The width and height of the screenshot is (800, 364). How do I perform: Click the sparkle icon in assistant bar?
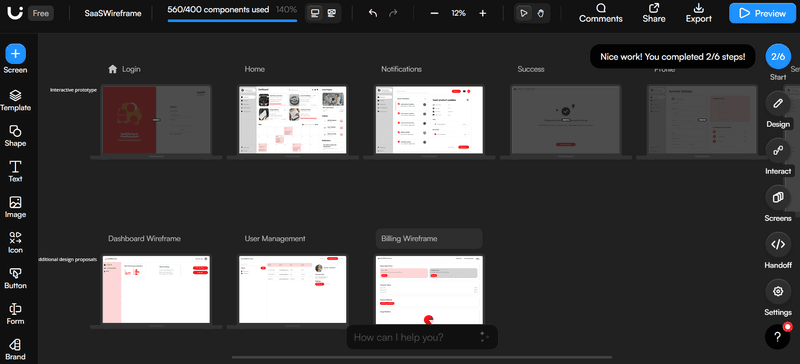click(x=483, y=337)
